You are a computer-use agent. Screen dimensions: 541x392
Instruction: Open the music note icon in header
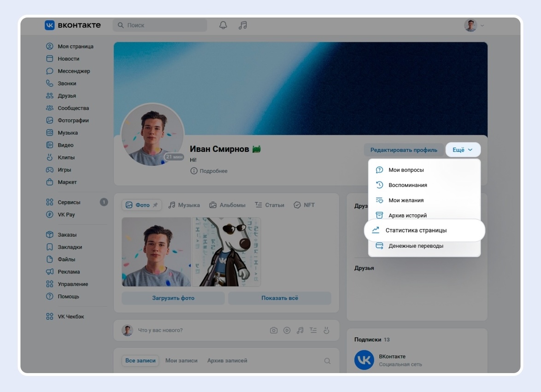243,25
